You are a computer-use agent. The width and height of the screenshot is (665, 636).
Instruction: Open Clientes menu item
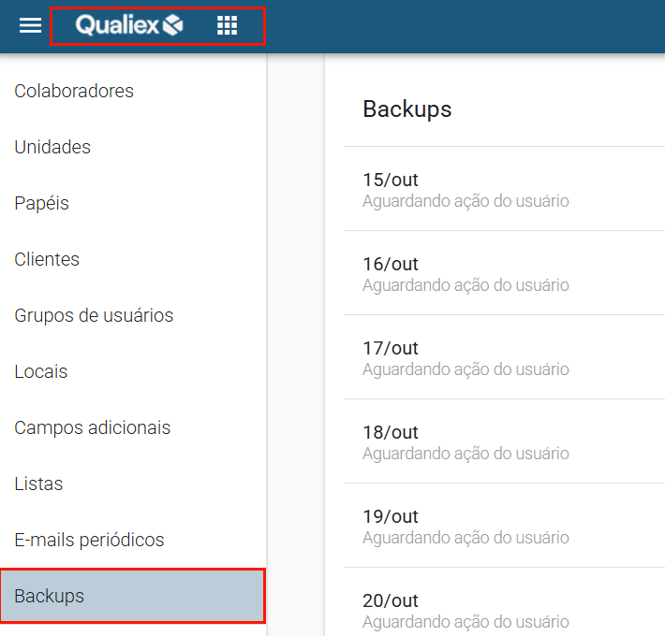[47, 259]
